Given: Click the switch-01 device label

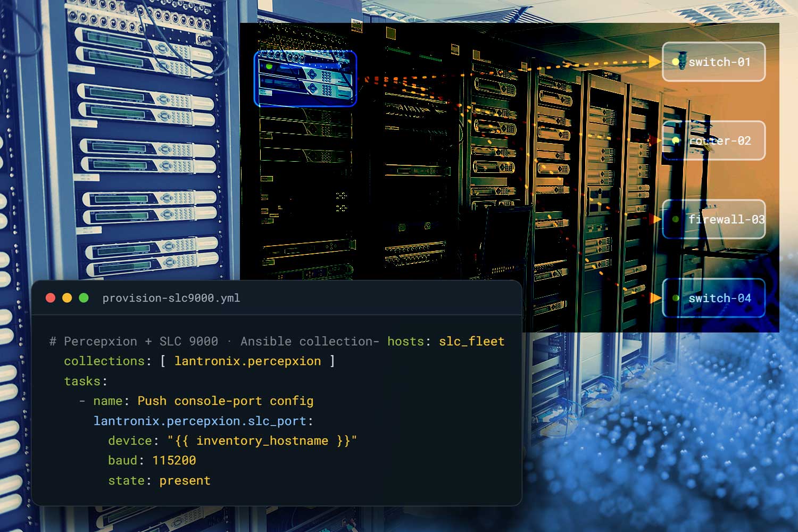Looking at the screenshot, I should pos(713,62).
